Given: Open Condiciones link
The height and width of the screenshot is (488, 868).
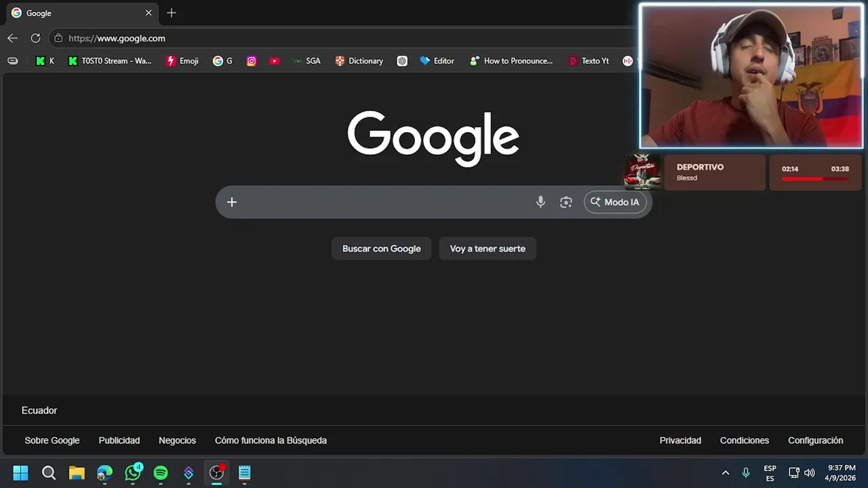Looking at the screenshot, I should (x=745, y=441).
